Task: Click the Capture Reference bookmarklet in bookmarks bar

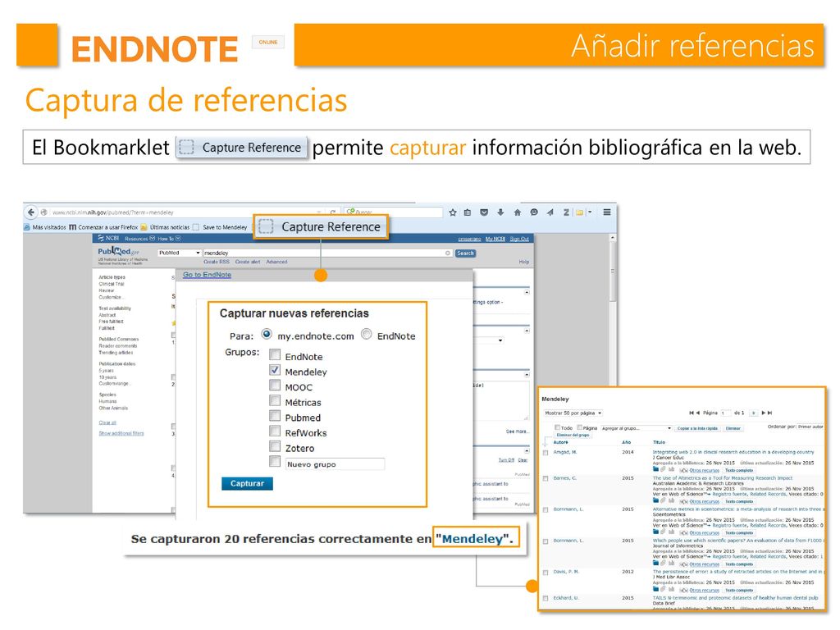Action: [x=321, y=227]
